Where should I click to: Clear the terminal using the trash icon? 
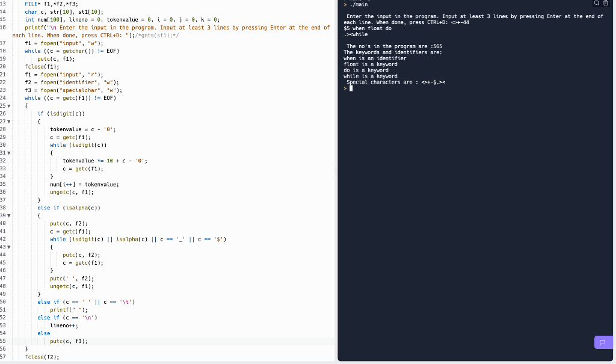[606, 3]
